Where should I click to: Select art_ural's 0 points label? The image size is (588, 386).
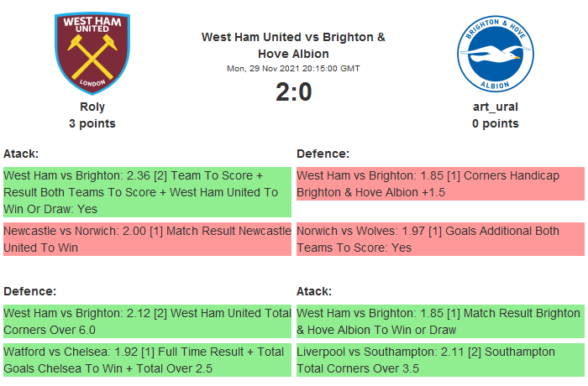[495, 123]
